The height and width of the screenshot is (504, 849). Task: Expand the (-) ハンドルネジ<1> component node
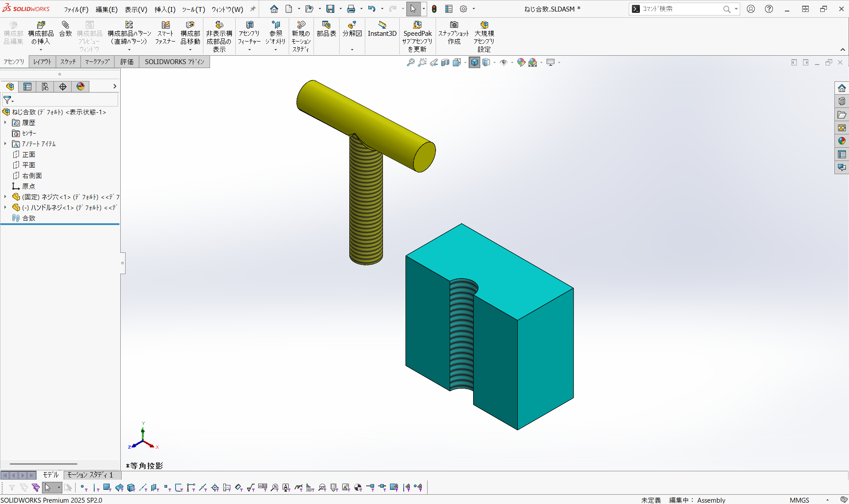[5, 207]
